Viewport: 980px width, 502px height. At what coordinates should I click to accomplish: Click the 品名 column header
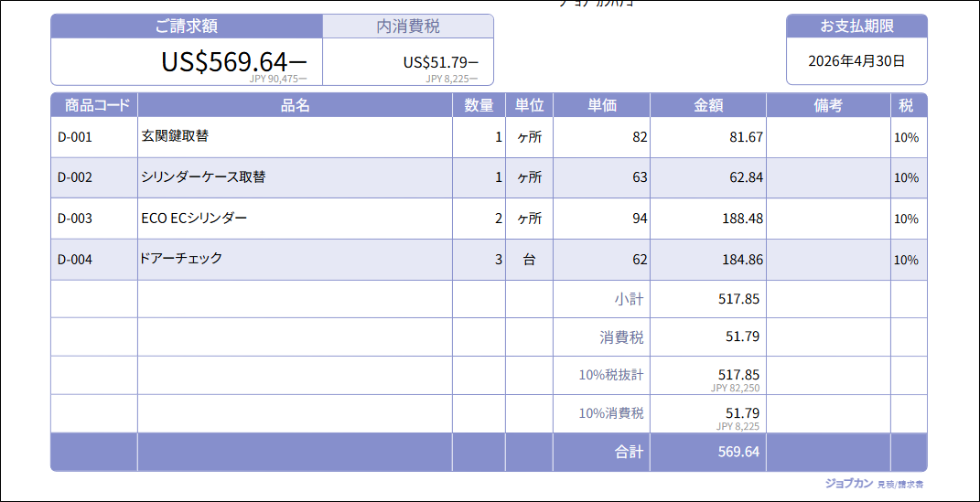pyautogui.click(x=295, y=105)
